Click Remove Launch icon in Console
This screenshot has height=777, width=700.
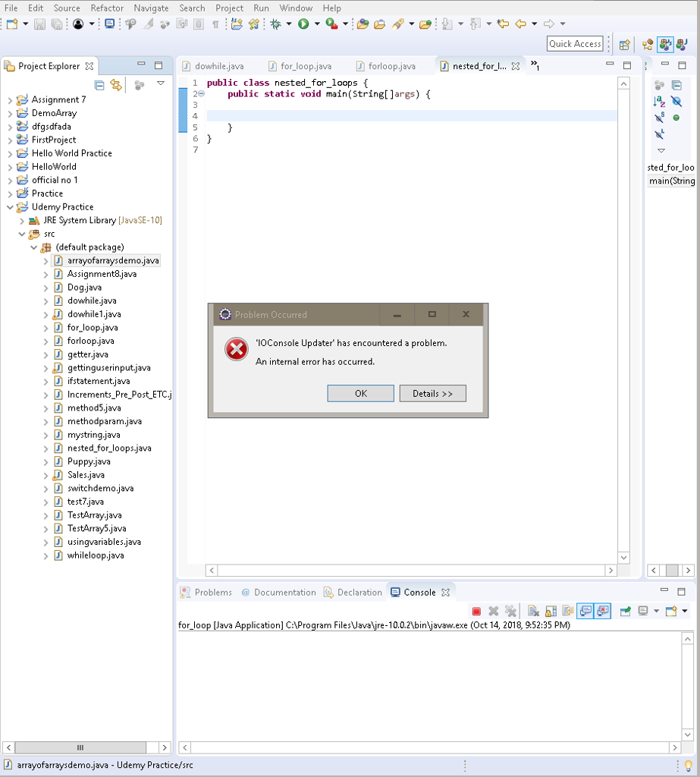(494, 611)
